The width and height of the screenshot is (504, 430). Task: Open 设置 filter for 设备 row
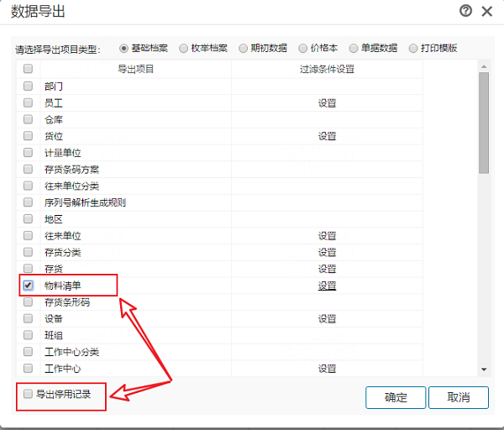click(327, 319)
